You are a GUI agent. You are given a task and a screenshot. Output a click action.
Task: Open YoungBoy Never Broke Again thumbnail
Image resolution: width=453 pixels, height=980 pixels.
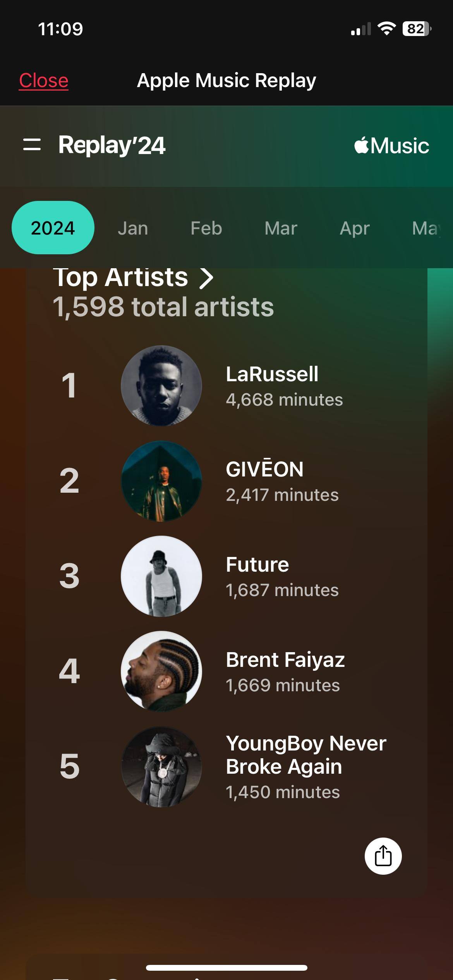pos(161,766)
